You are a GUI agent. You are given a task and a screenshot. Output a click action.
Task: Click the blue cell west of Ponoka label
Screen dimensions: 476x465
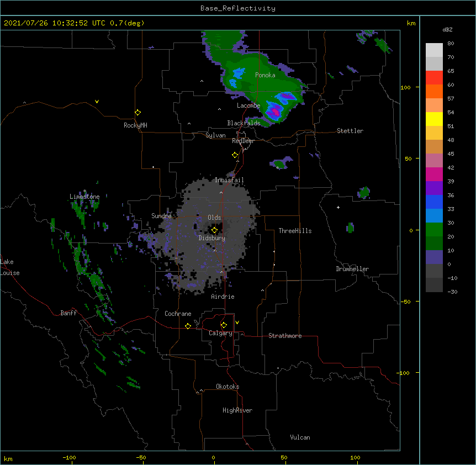(x=239, y=73)
